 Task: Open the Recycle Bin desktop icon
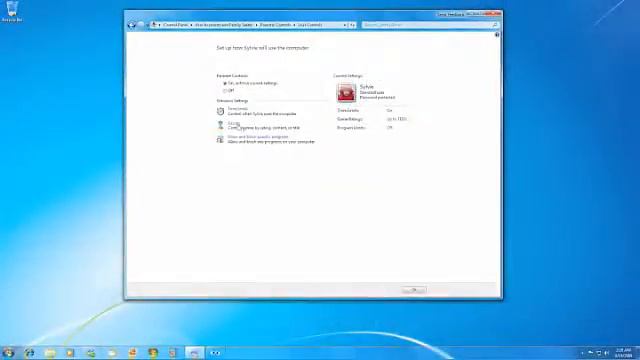tap(12, 11)
